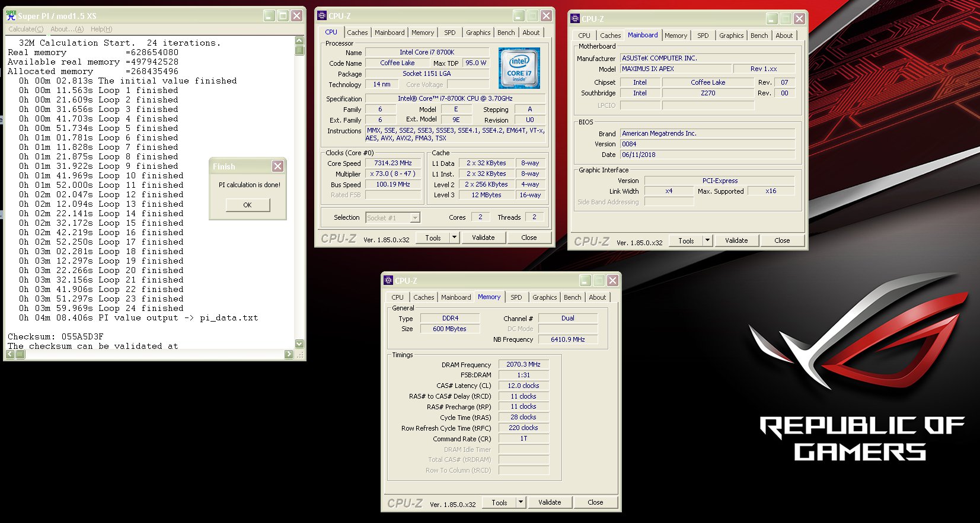980x523 pixels.
Task: Go to Mainboard tab in Memory window
Action: pyautogui.click(x=456, y=297)
